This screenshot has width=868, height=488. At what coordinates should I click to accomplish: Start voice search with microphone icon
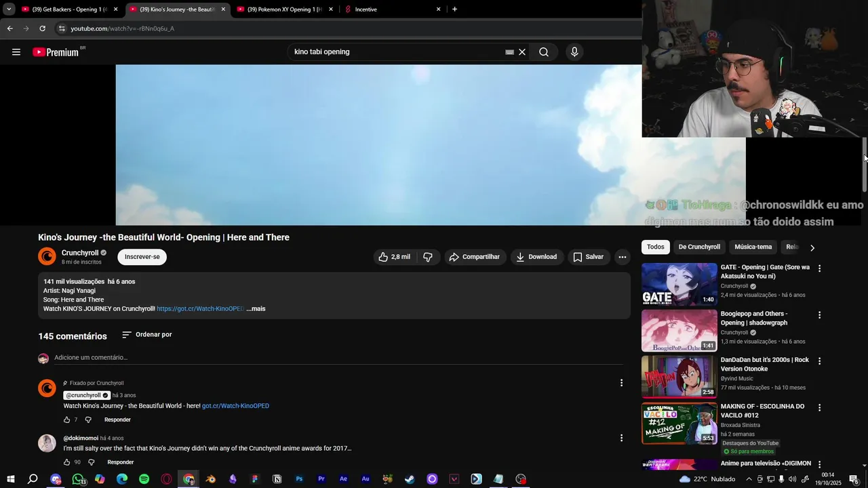(574, 52)
